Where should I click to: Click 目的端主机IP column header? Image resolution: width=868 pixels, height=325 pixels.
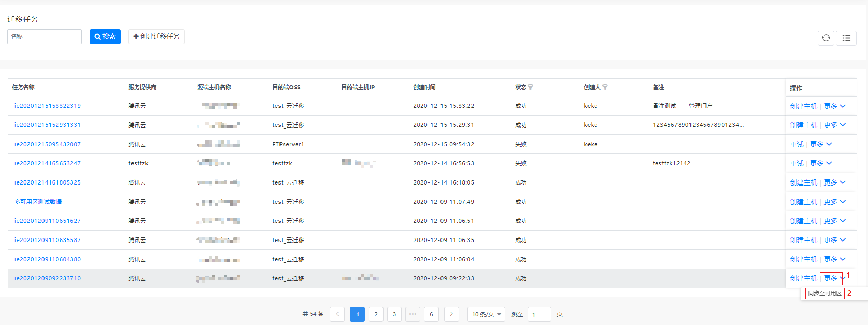tap(358, 87)
